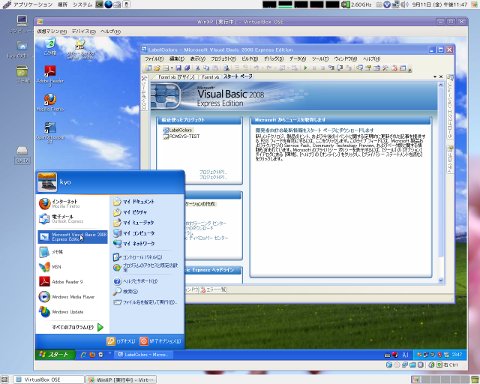Click the VirtualBox OSE task in bottom panel
This screenshot has width=480, height=384.
(49, 380)
